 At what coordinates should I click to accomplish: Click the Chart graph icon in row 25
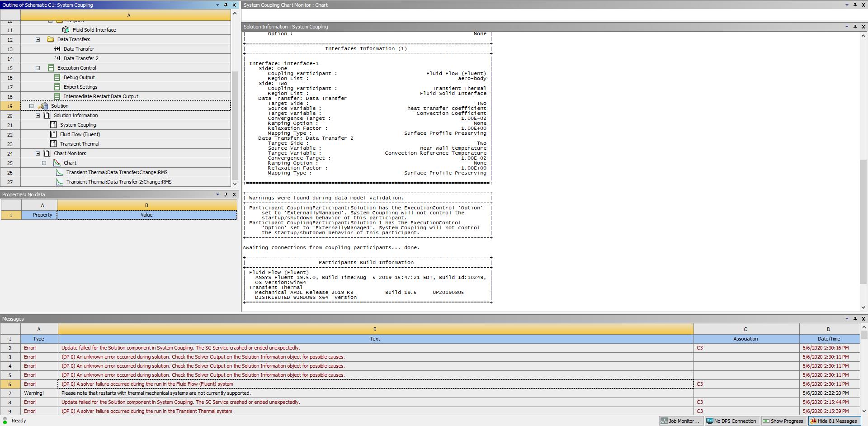(x=57, y=163)
